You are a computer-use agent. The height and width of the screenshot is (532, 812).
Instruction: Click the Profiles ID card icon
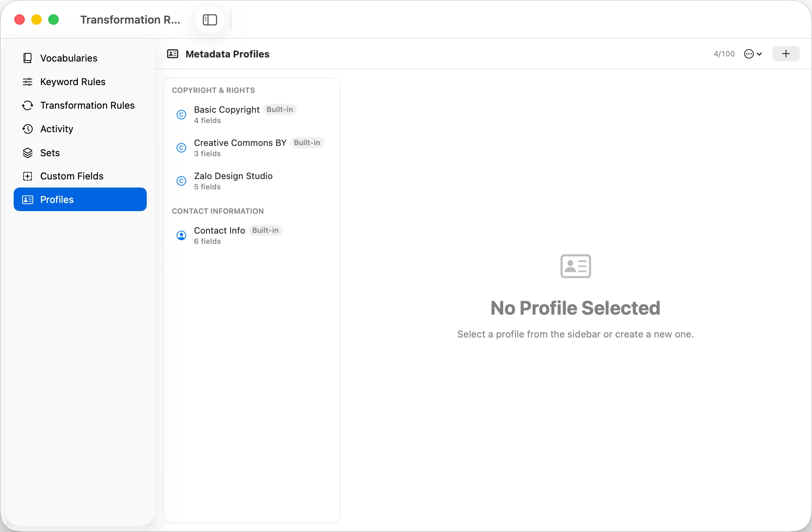click(28, 200)
